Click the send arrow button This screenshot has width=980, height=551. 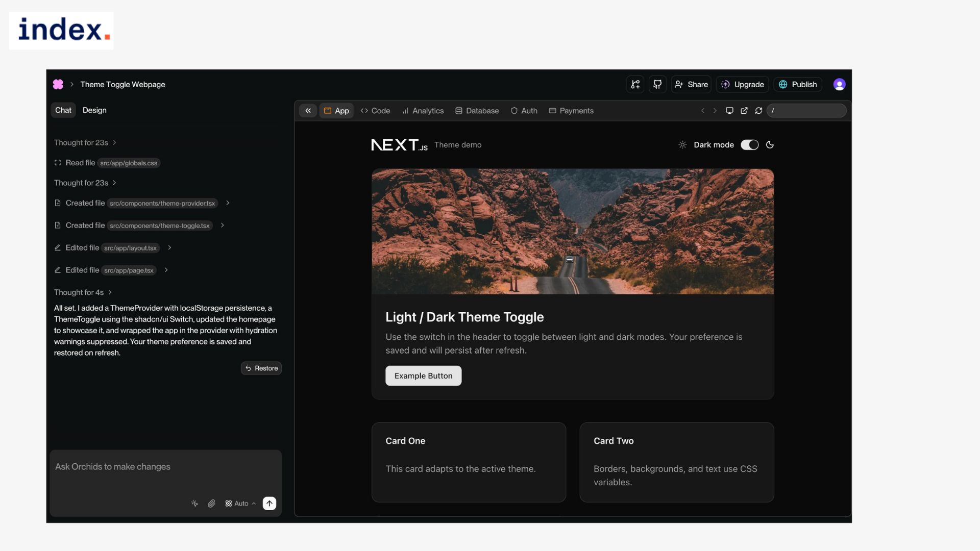pyautogui.click(x=269, y=504)
